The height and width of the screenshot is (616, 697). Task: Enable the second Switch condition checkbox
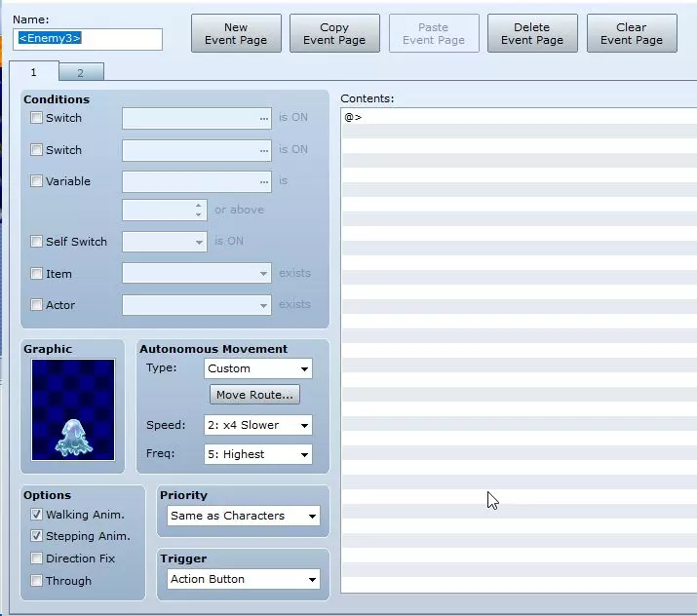pos(36,150)
